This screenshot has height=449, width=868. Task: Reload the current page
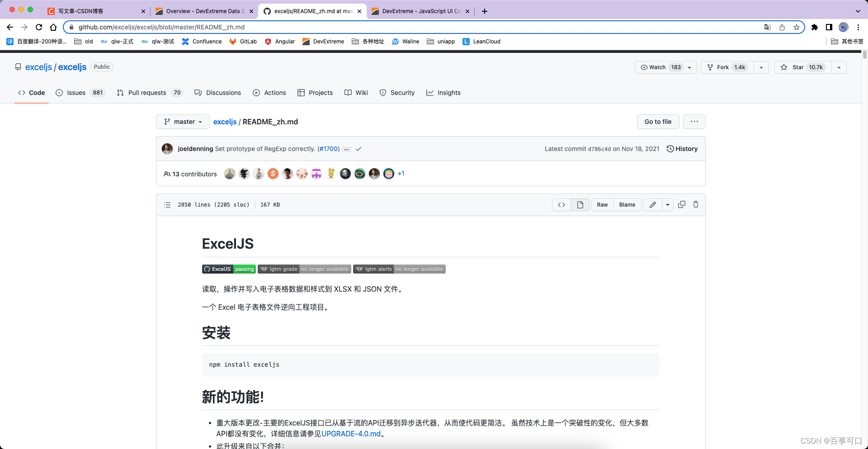point(39,27)
